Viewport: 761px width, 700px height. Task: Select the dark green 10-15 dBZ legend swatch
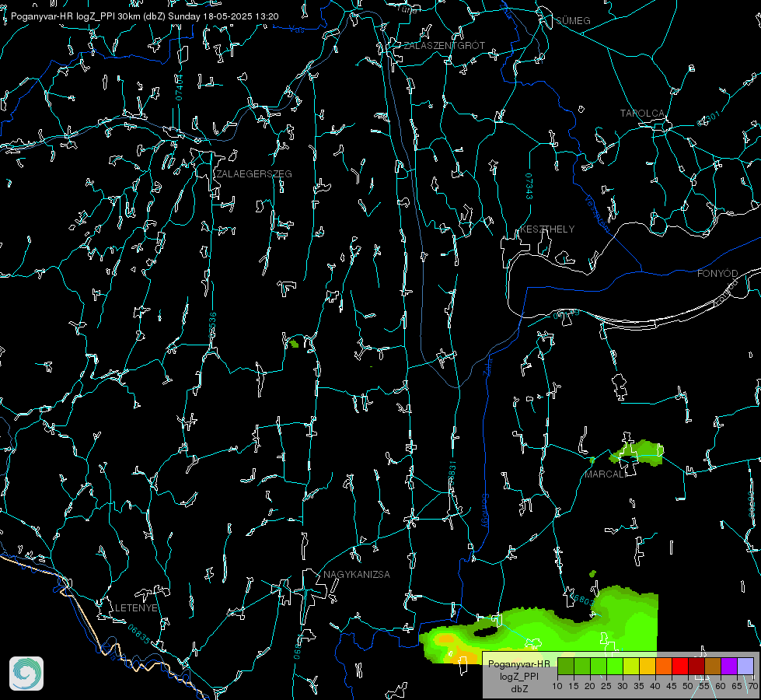point(565,666)
